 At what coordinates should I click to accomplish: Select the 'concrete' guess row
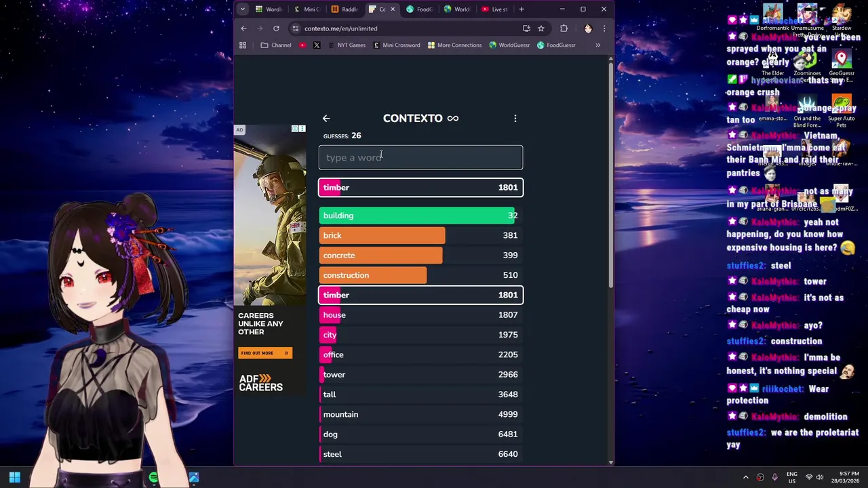click(420, 256)
